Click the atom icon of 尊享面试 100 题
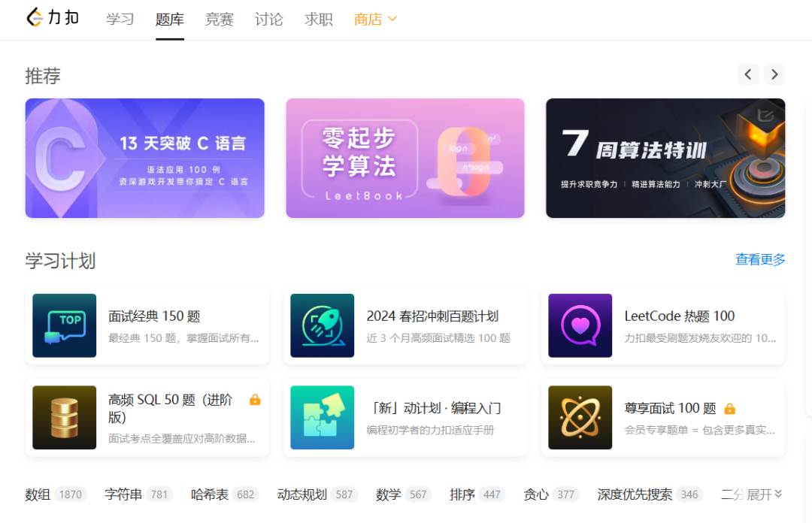Viewport: 812px width, 523px height. (580, 417)
